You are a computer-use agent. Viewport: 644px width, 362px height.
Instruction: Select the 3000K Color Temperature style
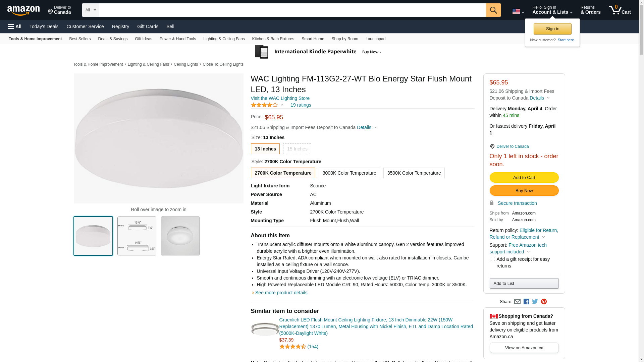tap(349, 173)
